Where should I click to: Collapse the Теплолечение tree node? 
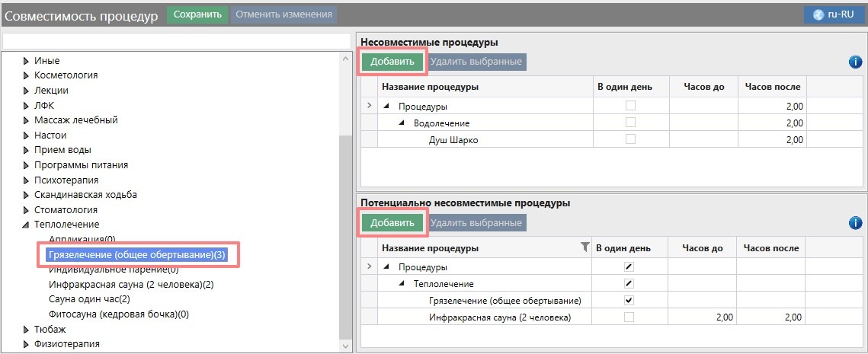[x=27, y=225]
